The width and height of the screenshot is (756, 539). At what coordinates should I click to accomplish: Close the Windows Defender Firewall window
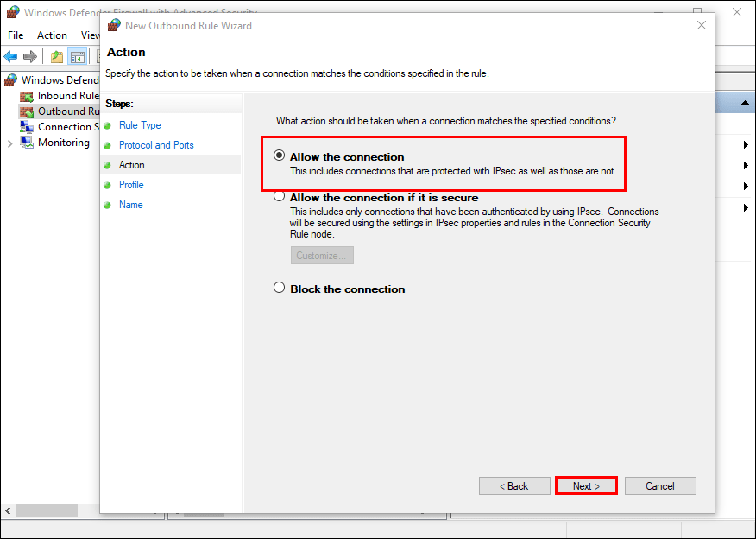point(737,12)
